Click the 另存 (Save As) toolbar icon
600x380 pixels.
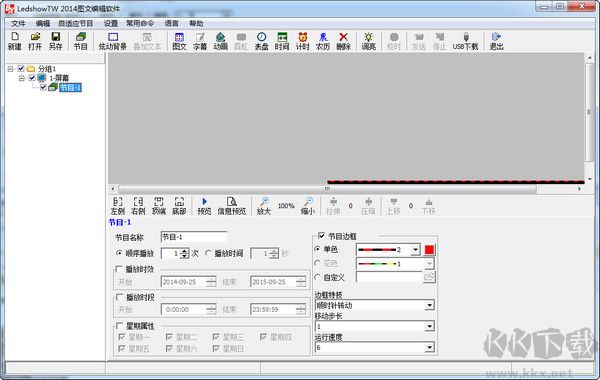click(x=55, y=41)
